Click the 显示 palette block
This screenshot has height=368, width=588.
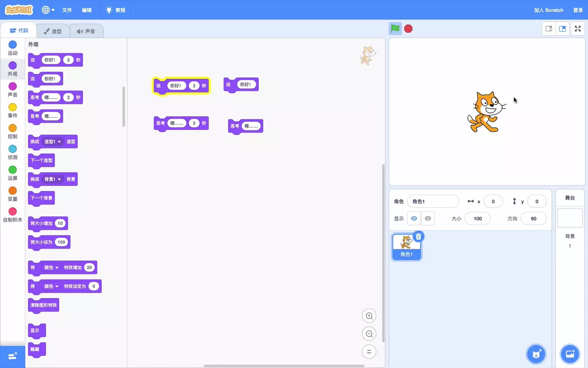pos(37,330)
